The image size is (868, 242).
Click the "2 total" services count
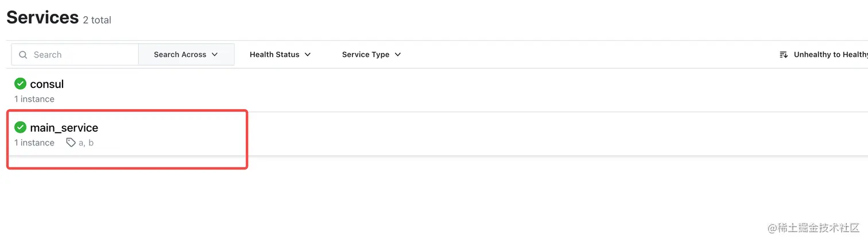coord(97,20)
